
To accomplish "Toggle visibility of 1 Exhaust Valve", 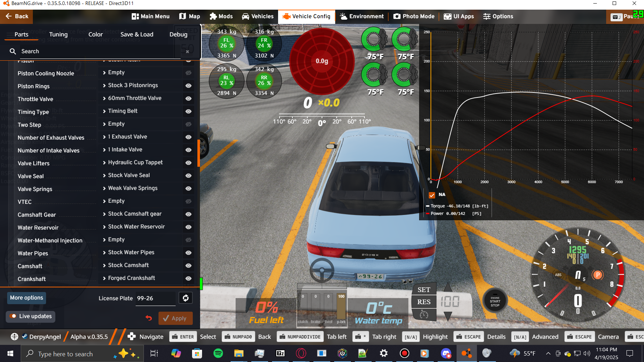I will pyautogui.click(x=188, y=137).
